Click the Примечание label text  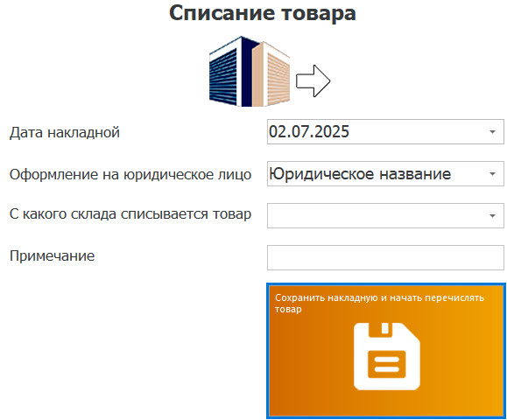coord(52,255)
